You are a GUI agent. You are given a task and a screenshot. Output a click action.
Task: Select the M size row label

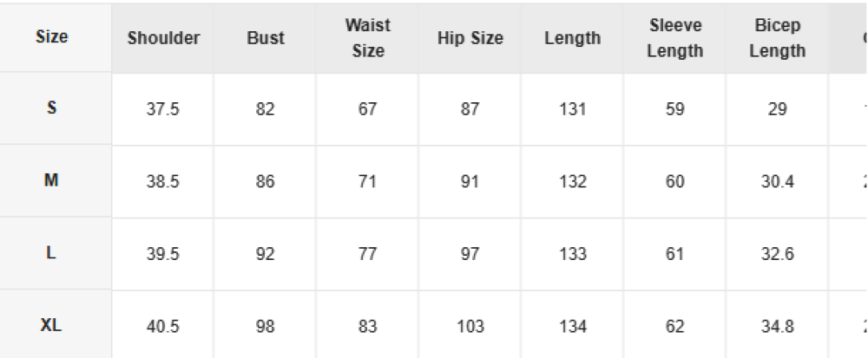click(x=51, y=180)
